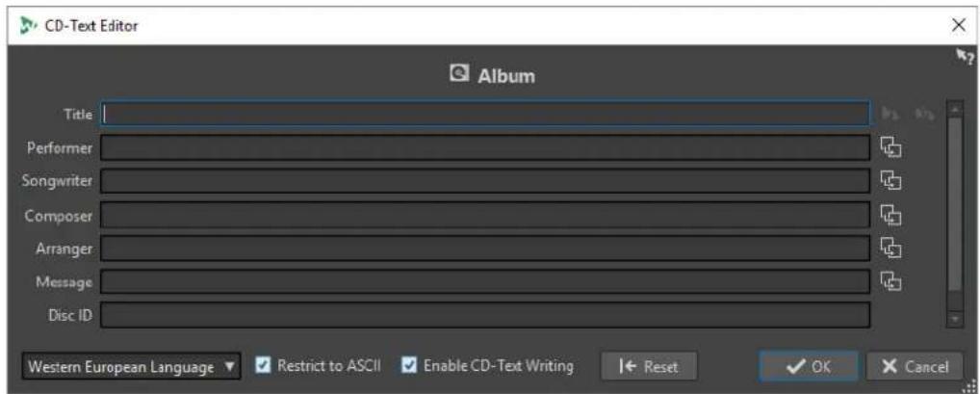Click inside the Title input field

[485, 115]
